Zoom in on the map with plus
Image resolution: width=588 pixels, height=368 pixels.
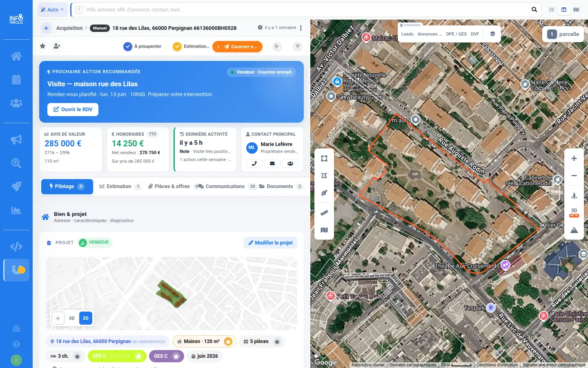pos(574,158)
